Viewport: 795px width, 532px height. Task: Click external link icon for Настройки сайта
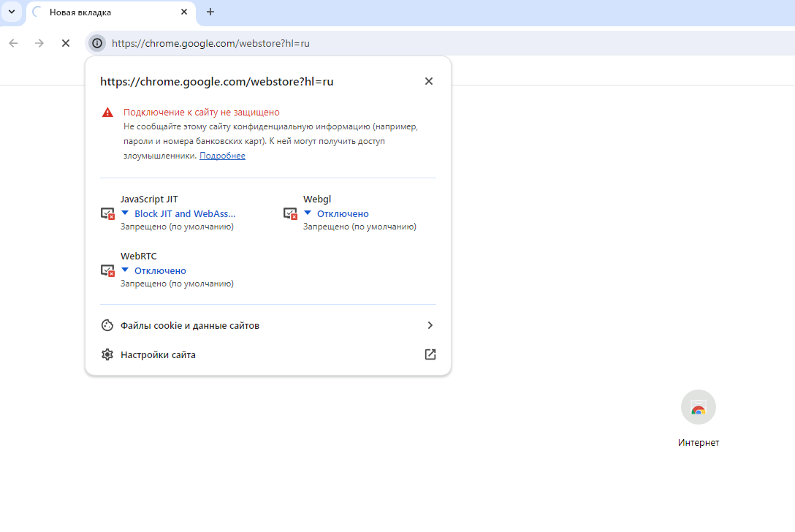tap(430, 354)
